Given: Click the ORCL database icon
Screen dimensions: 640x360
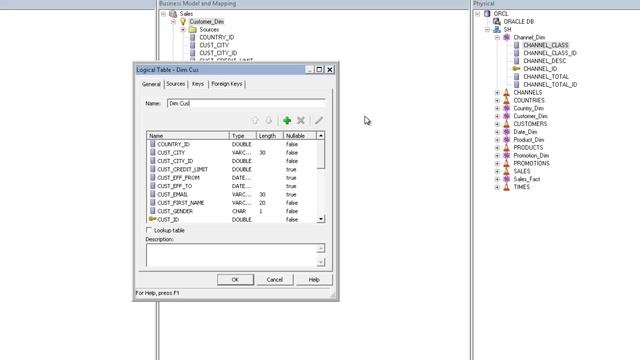Looking at the screenshot, I should (x=487, y=14).
